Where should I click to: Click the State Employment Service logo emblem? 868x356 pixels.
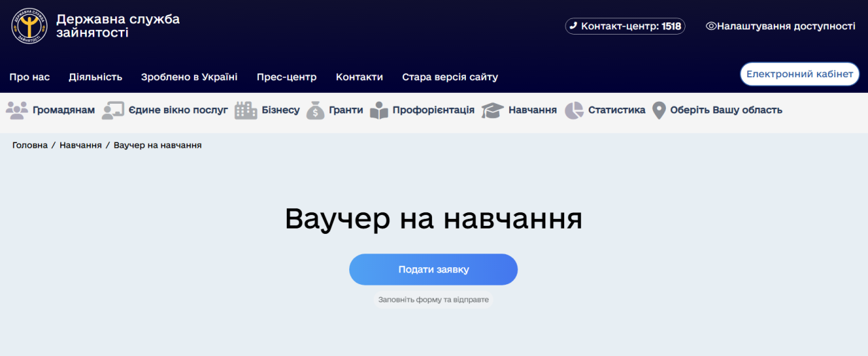[28, 26]
